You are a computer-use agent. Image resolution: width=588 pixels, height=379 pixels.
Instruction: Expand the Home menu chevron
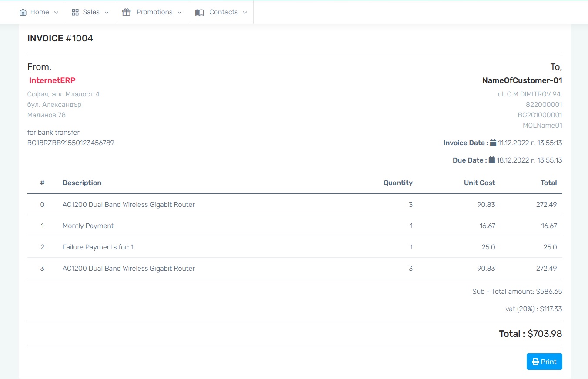pos(56,13)
